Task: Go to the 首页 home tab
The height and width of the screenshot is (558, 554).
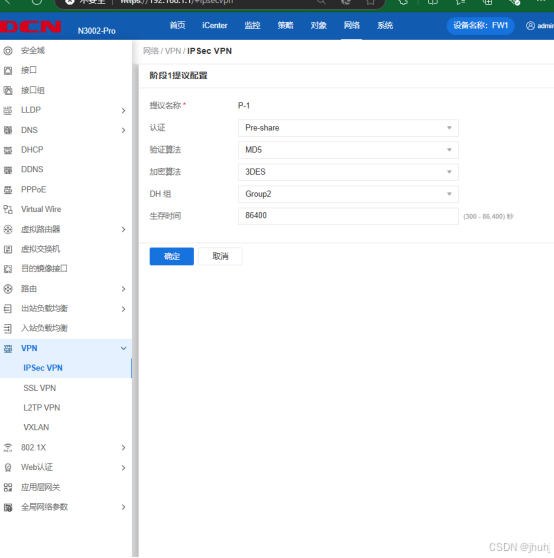Action: [x=177, y=26]
